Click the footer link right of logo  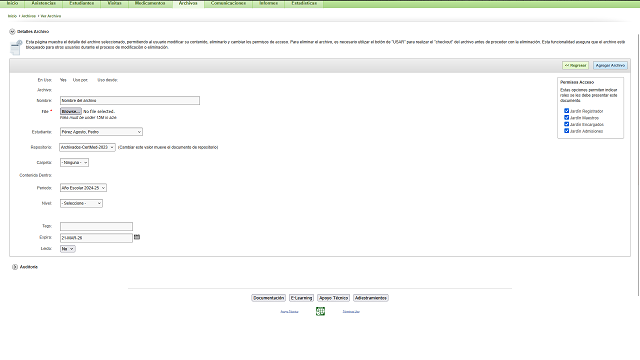351,311
